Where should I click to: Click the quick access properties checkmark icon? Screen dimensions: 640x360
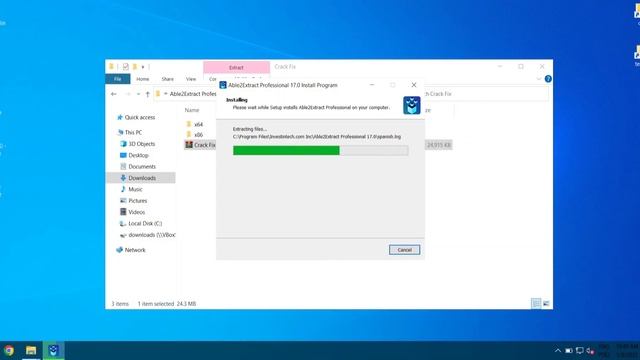click(x=125, y=67)
